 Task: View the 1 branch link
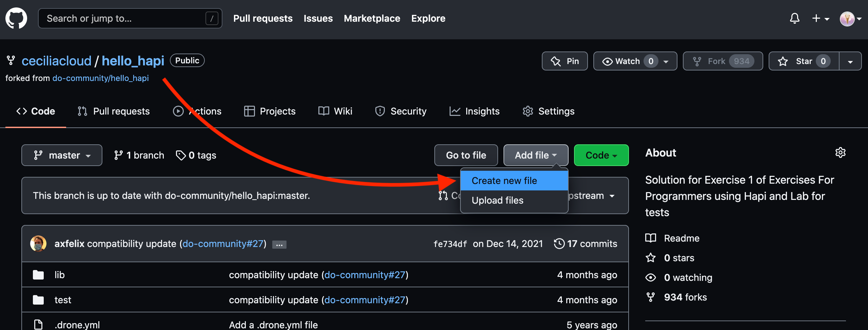[139, 155]
